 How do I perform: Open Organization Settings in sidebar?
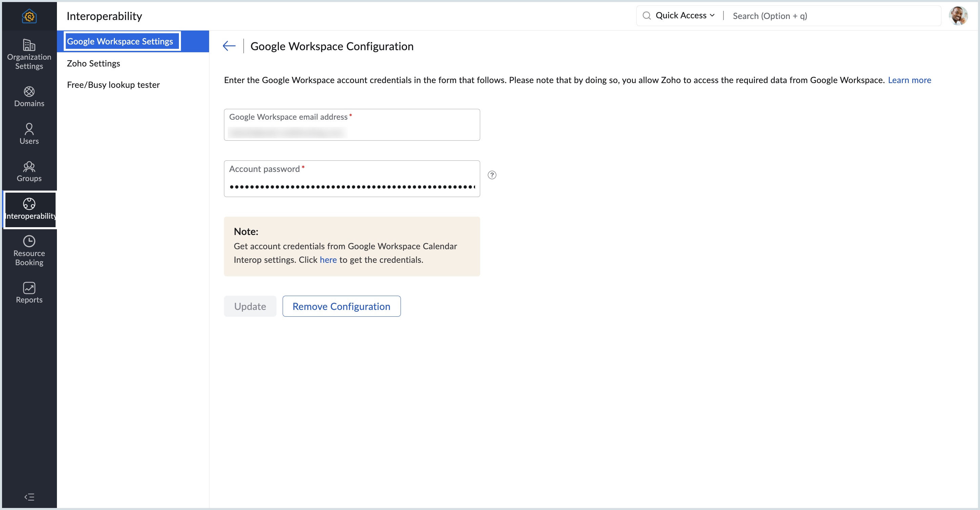click(29, 55)
